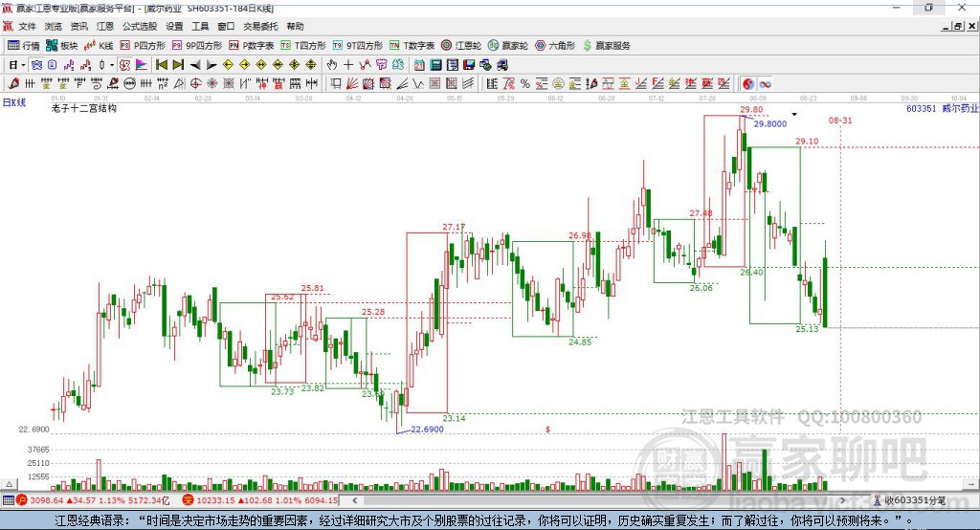Click the 08-31 date marker
This screenshot has width=980, height=530.
coord(840,120)
